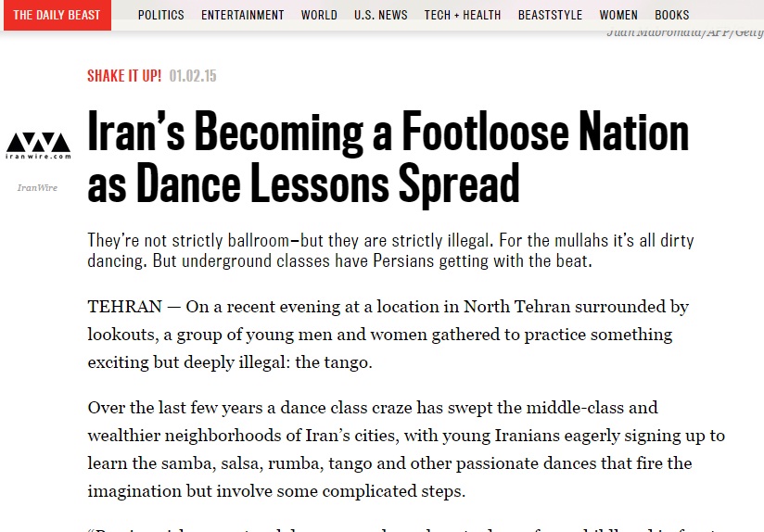Select the Women nav item
The width and height of the screenshot is (764, 532).
pyautogui.click(x=618, y=15)
